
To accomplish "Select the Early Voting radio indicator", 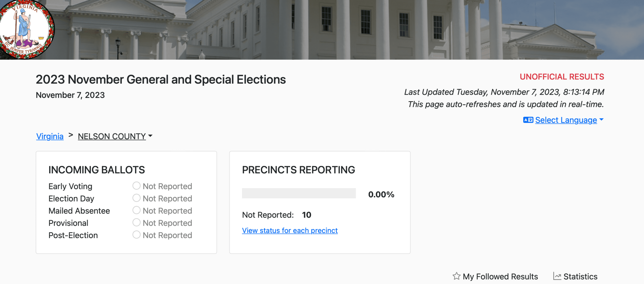I will (x=137, y=185).
